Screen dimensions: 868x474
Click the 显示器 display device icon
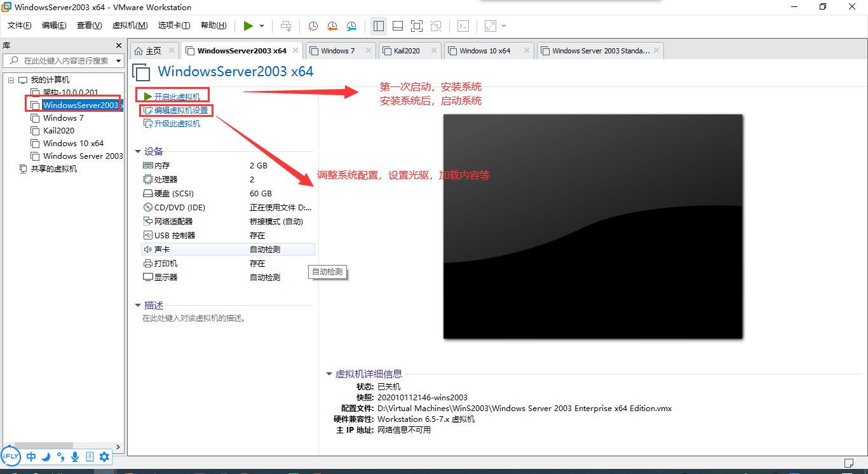pyautogui.click(x=148, y=277)
